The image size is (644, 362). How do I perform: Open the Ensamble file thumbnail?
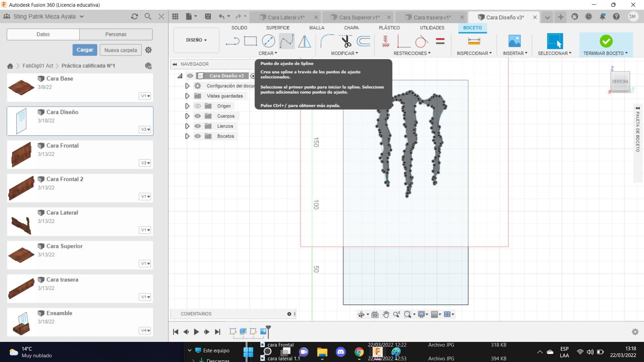(x=21, y=322)
